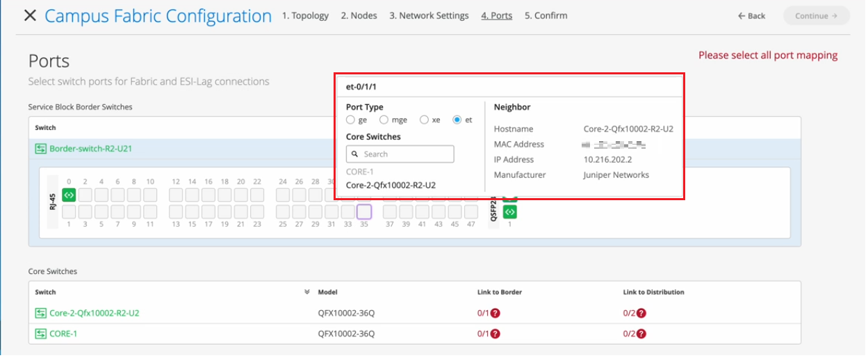Viewport: 868px width, 358px height.
Task: Select the ge port type radio button
Action: tap(351, 120)
